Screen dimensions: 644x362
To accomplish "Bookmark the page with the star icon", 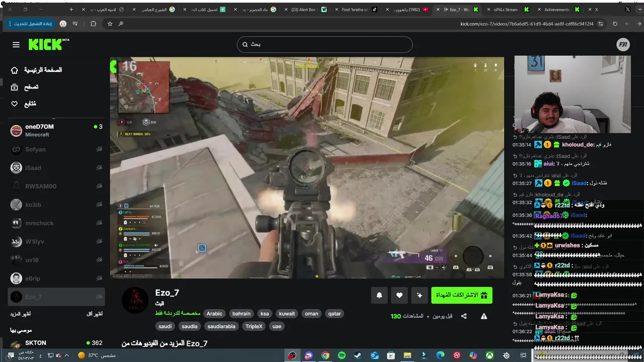I will (x=110, y=24).
